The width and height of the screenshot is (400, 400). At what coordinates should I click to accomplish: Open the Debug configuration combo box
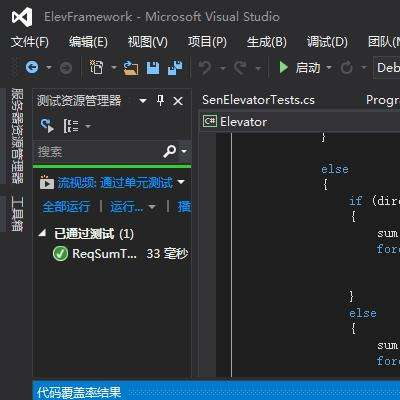(x=387, y=68)
